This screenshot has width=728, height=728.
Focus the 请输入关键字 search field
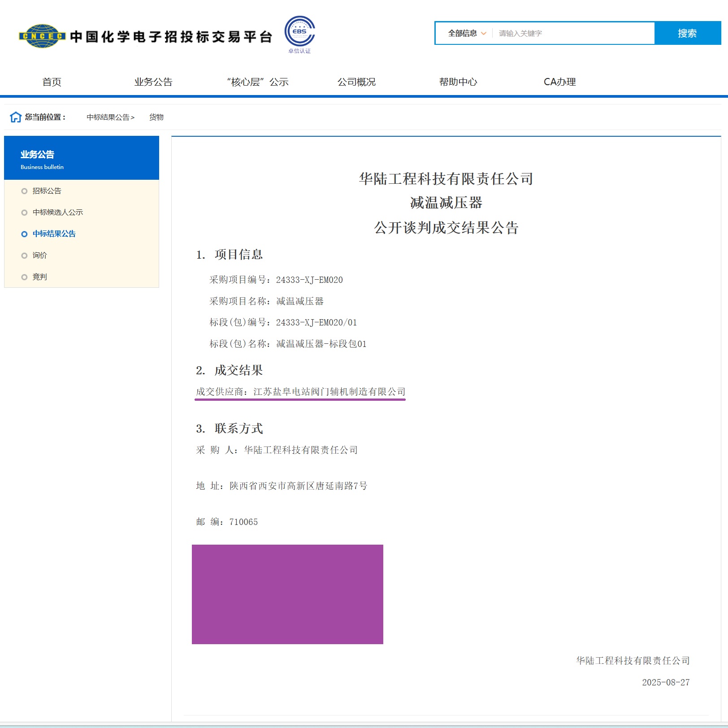coord(574,33)
